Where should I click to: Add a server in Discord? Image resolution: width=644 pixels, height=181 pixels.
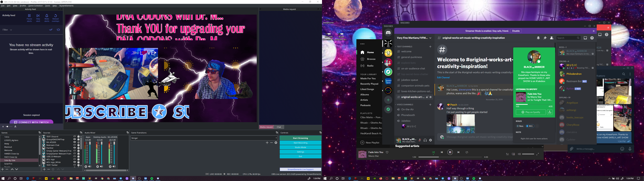coord(388,100)
